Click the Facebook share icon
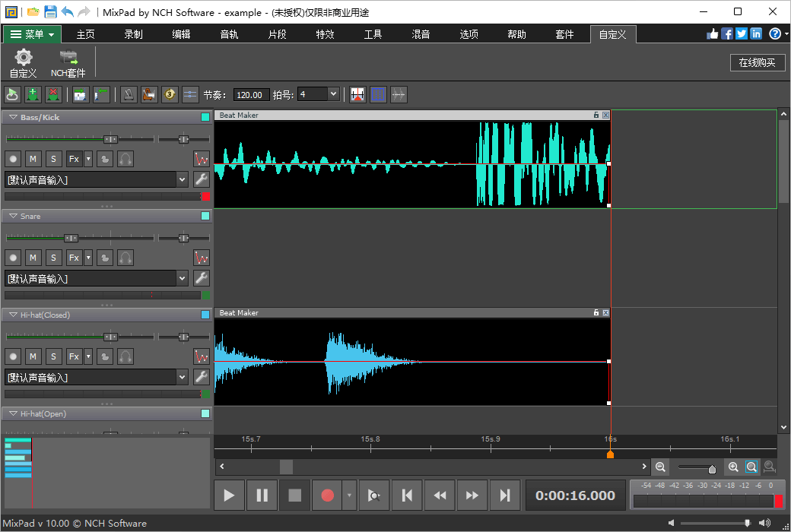Viewport: 791px width, 532px height. [727, 33]
